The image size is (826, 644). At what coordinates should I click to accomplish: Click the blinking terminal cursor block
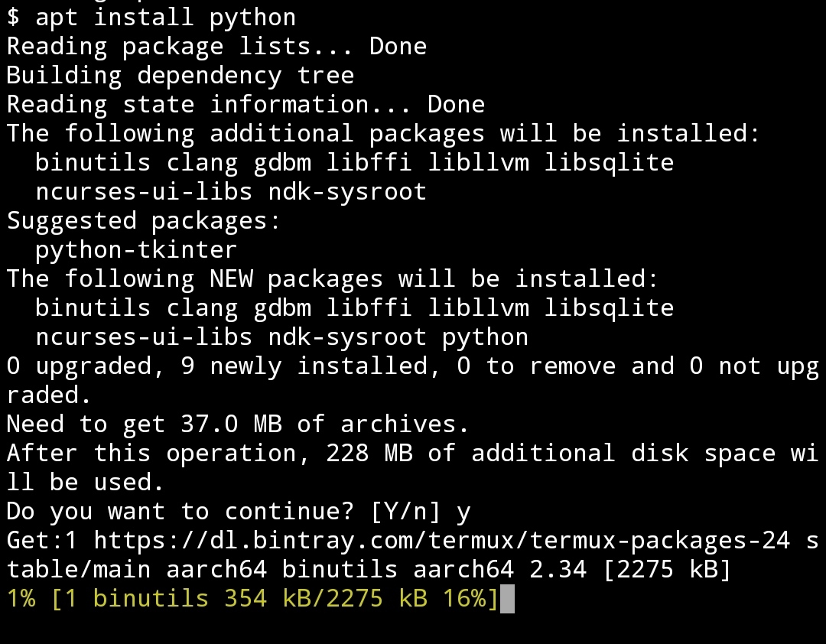click(x=507, y=599)
